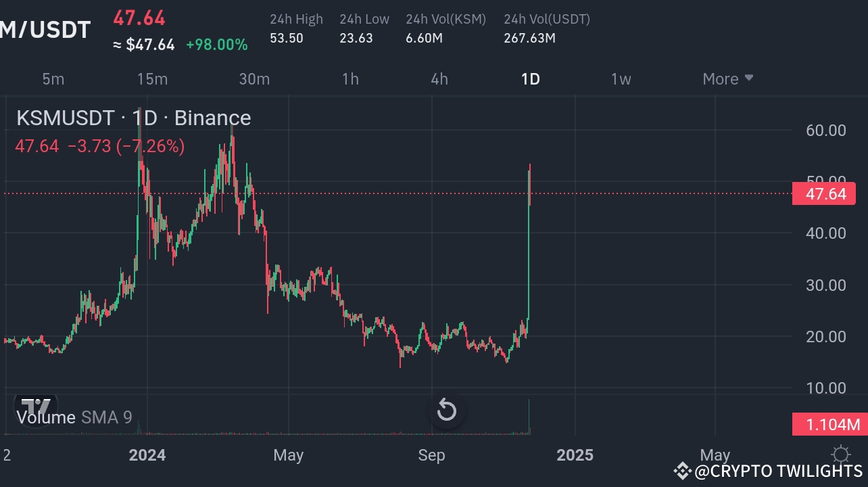Click the KSMUSDT · 1D · Binance selector
This screenshot has width=868, height=487.
point(133,118)
